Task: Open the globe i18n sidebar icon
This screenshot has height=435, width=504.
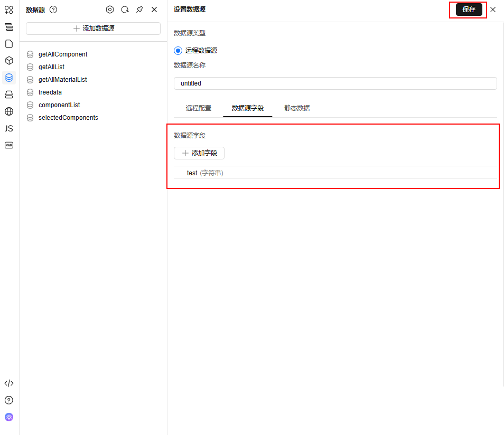Action: [x=9, y=111]
